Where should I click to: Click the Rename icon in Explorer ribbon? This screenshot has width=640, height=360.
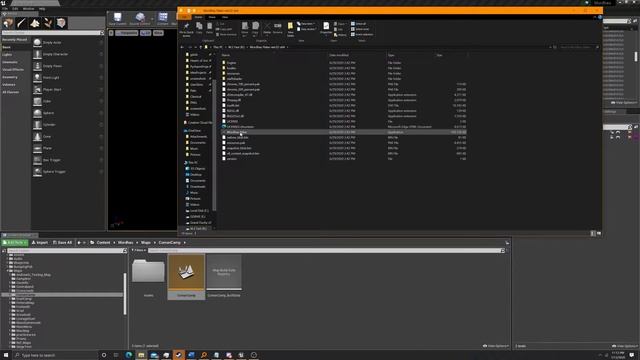[x=278, y=29]
